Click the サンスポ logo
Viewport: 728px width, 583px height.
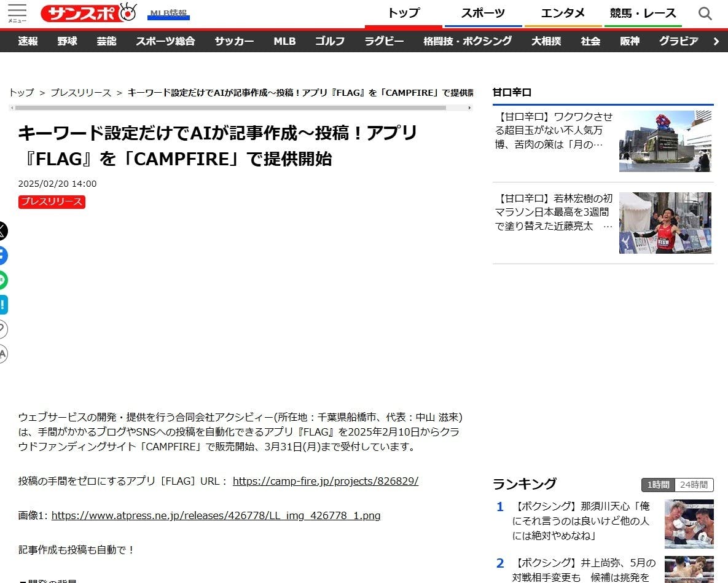coord(88,13)
